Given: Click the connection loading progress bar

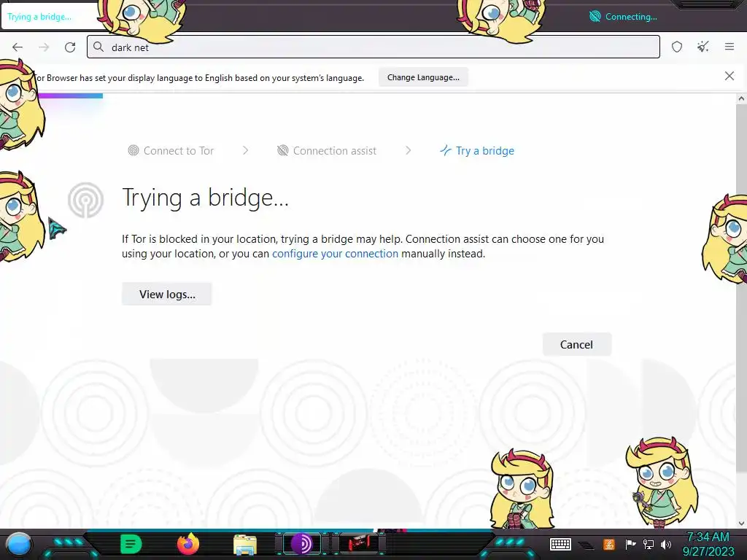Looking at the screenshot, I should 71,96.
